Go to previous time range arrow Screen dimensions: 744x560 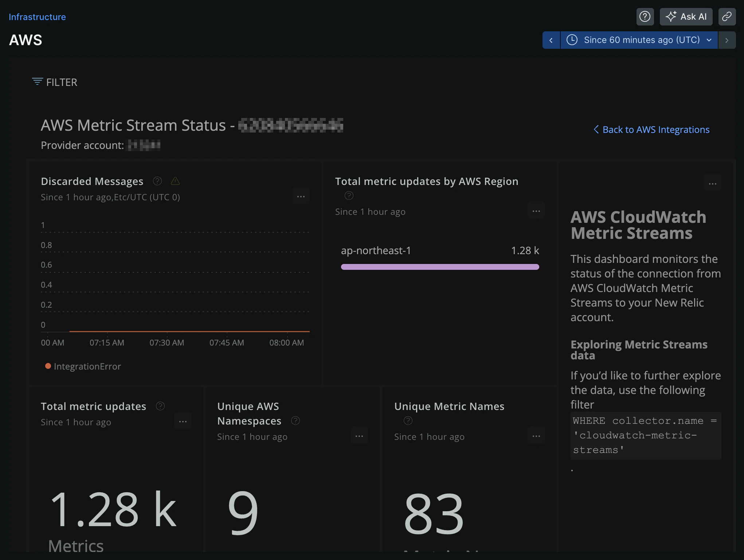[551, 40]
